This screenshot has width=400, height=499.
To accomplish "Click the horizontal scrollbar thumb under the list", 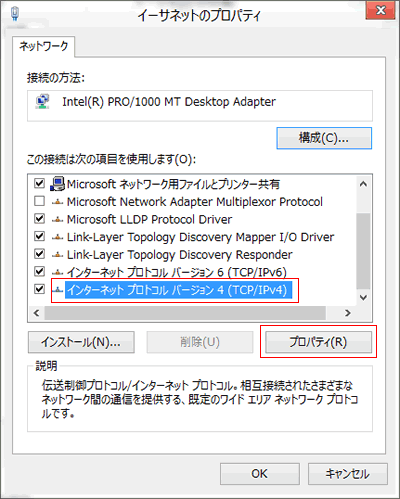I will (x=185, y=313).
